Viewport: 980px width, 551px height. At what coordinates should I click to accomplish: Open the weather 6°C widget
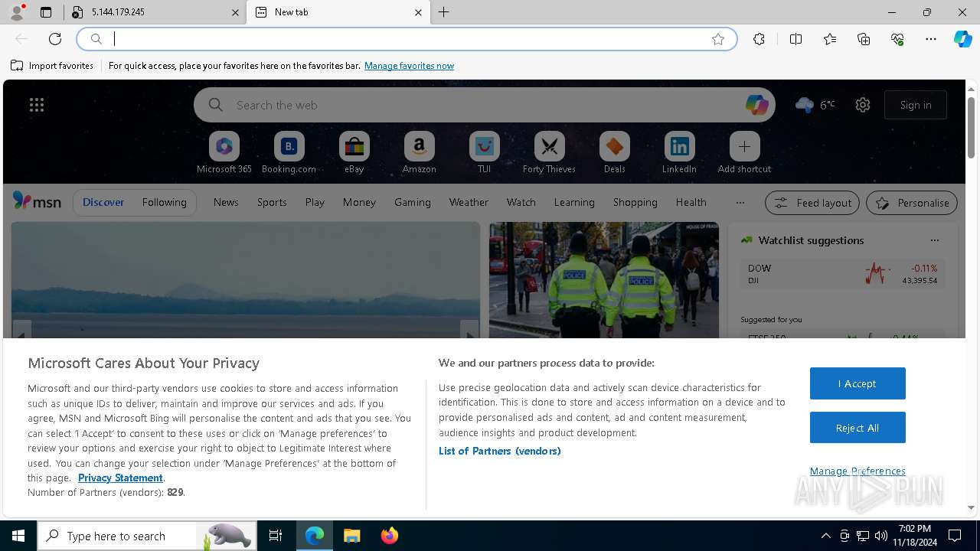[815, 105]
